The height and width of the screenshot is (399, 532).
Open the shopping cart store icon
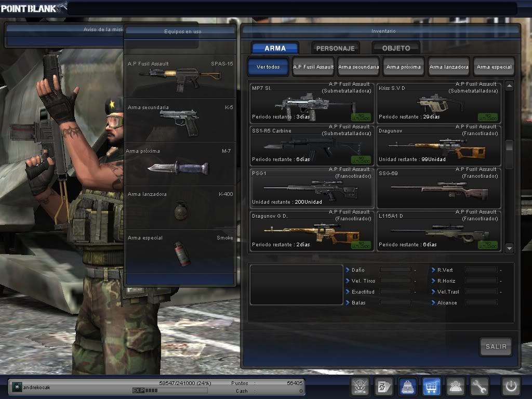pyautogui.click(x=432, y=386)
